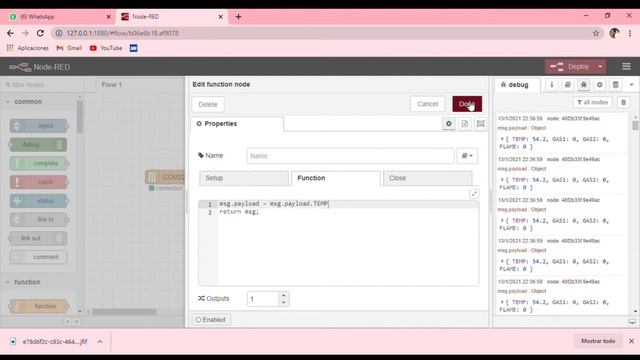
Task: Open the context data sidebar icon
Action: (x=615, y=84)
